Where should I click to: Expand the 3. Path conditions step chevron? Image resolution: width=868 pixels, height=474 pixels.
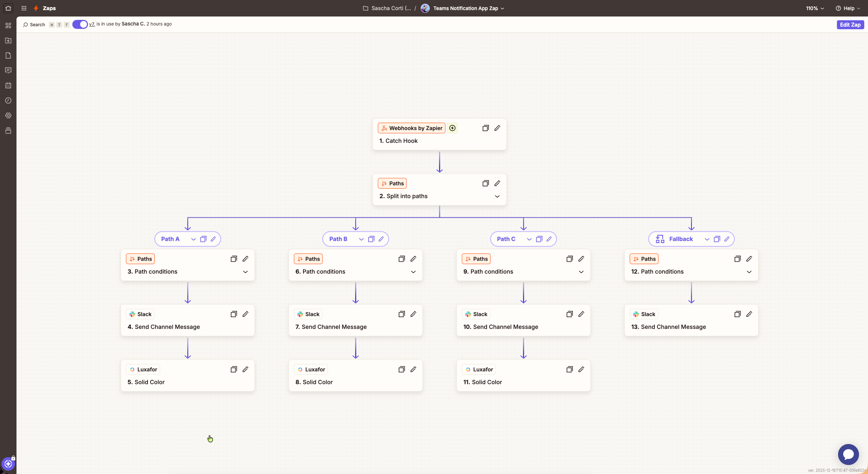245,272
